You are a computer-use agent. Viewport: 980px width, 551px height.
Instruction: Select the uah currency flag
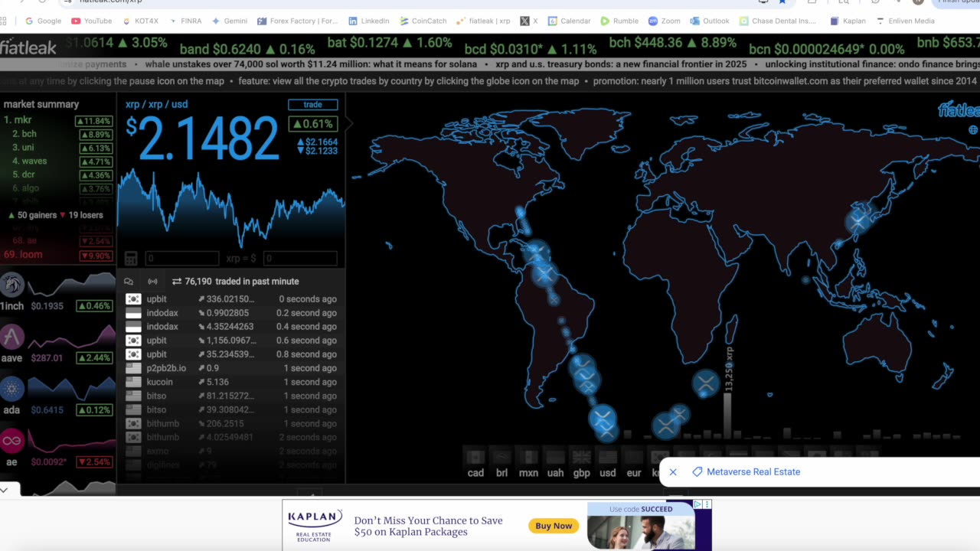[555, 458]
